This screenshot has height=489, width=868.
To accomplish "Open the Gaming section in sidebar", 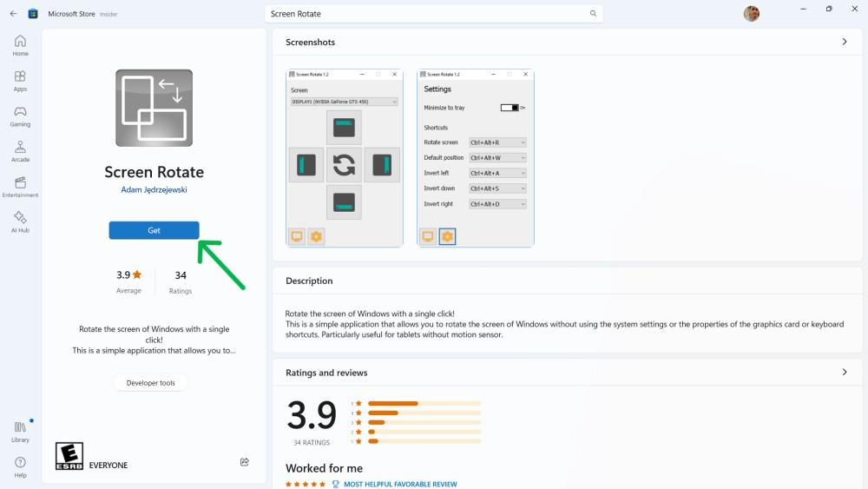I will pos(20,116).
